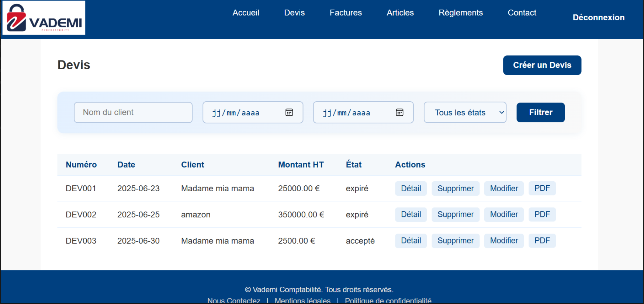Click the amazon client cell
Image resolution: width=644 pixels, height=304 pixels.
(196, 214)
